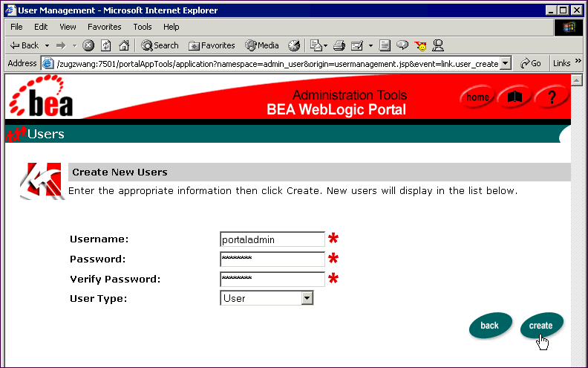Click the smiley-face Messenger toolbar icon
The height and width of the screenshot is (368, 588).
point(421,46)
